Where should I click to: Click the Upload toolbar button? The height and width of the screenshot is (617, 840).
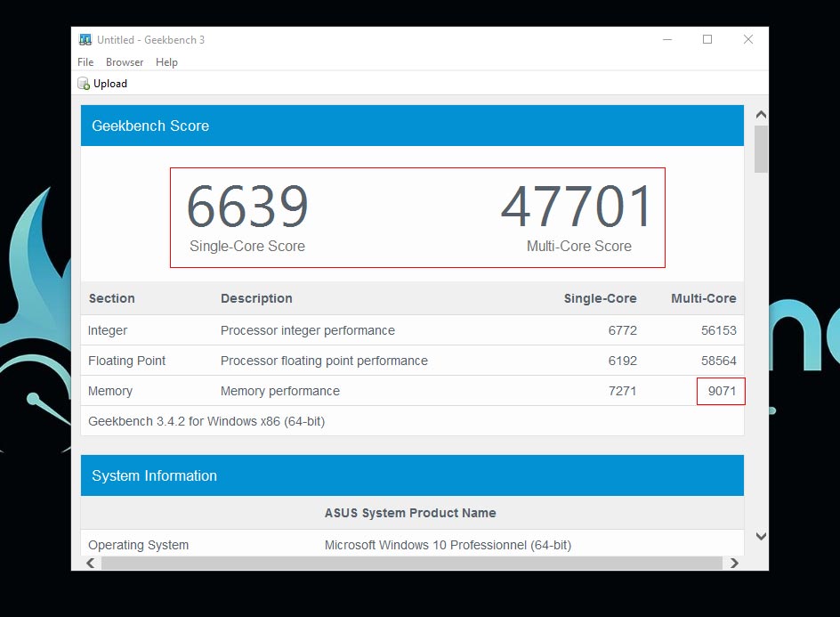coord(103,84)
